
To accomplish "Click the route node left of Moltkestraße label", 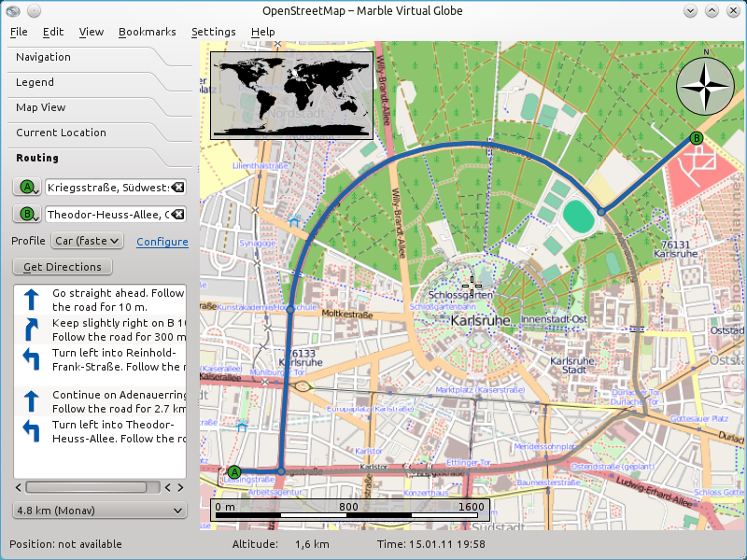I will (x=290, y=310).
